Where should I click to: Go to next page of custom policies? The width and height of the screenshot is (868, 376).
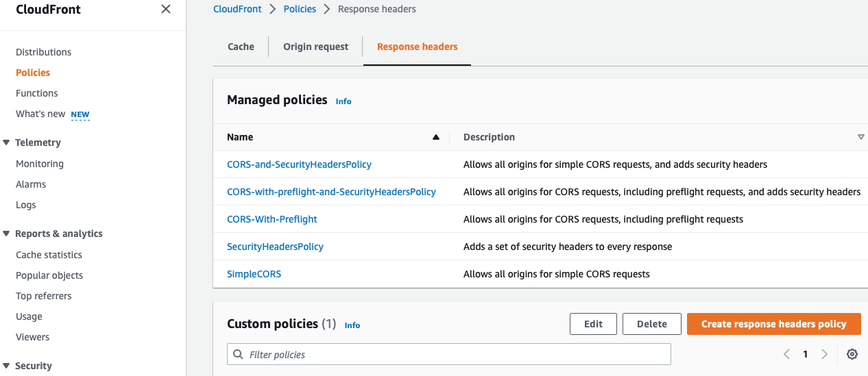[x=825, y=354]
